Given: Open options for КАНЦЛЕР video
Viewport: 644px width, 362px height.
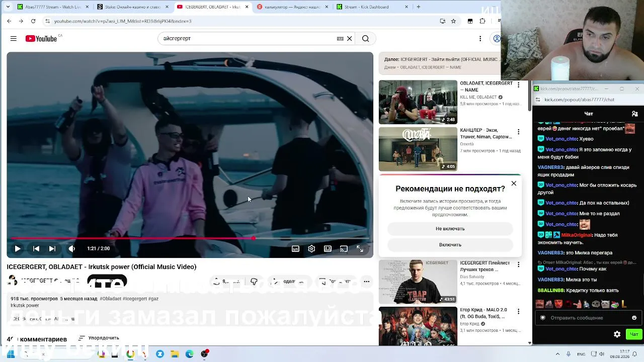Looking at the screenshot, I should coord(518,132).
